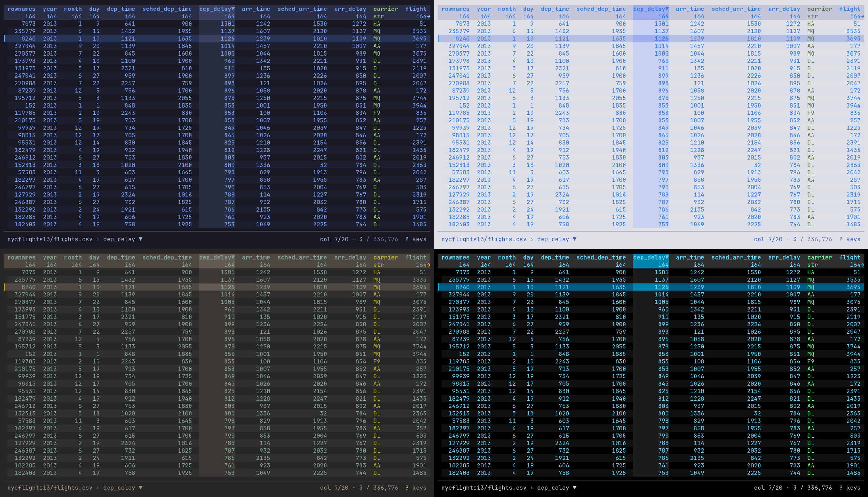
Task: Open '? keys' help in the light-theme pane
Action: click(850, 239)
